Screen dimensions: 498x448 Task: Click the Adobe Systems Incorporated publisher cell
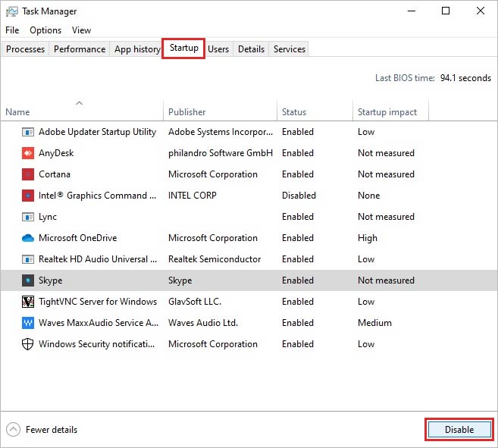click(221, 132)
